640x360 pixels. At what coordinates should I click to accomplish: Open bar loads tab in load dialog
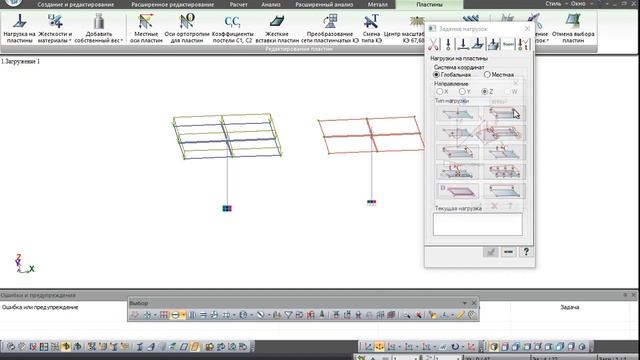(x=463, y=44)
